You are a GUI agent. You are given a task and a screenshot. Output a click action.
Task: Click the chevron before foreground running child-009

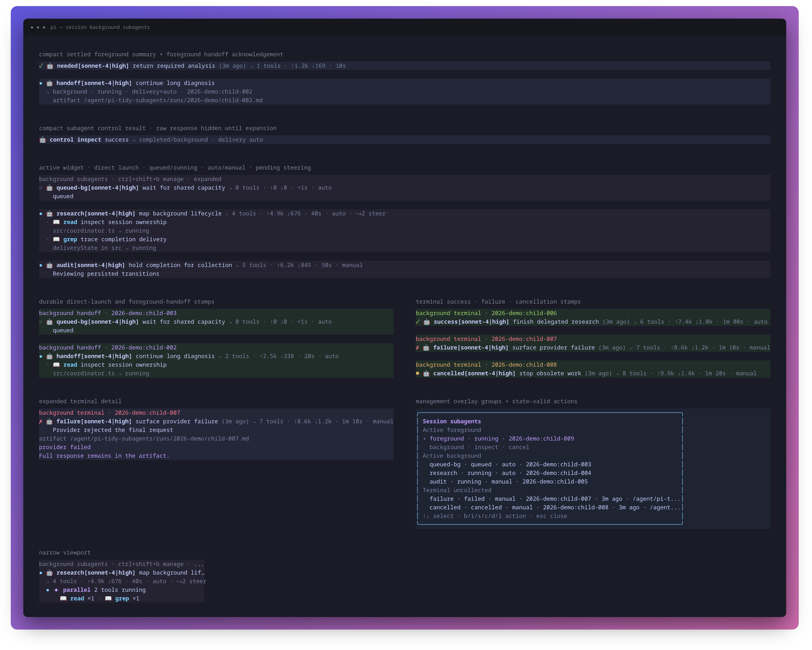[x=424, y=439]
